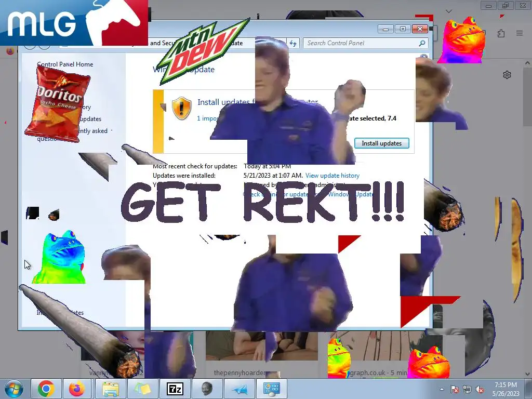Close the Control Panel window
The height and width of the screenshot is (399, 532).
(x=420, y=29)
